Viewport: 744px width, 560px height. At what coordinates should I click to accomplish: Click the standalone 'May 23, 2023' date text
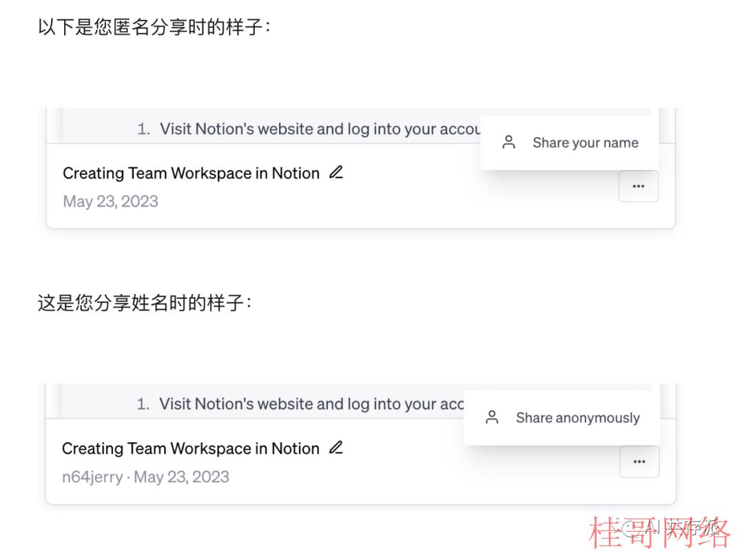click(x=110, y=201)
